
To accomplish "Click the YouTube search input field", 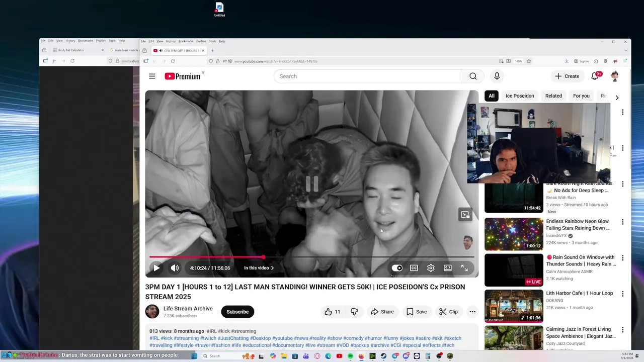I will click(x=368, y=76).
